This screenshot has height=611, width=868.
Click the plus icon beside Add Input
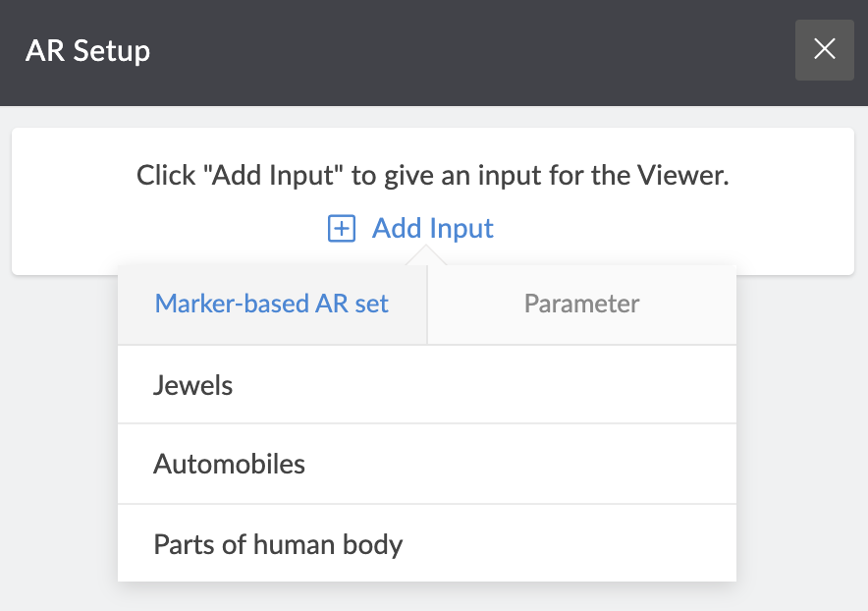coord(342,228)
